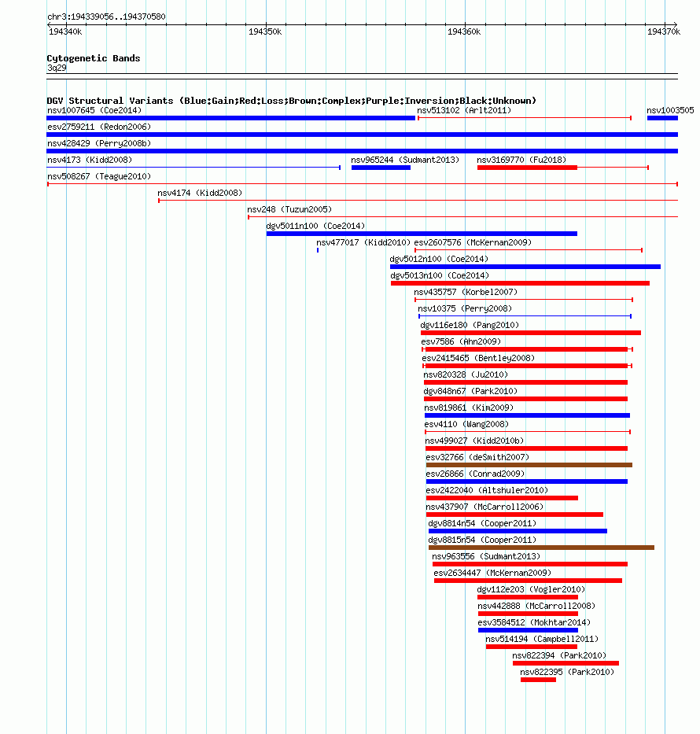Viewport: 700px width, 734px height.
Task: Select the dgv5012n100 (Coe2014) label
Action: 439,259
